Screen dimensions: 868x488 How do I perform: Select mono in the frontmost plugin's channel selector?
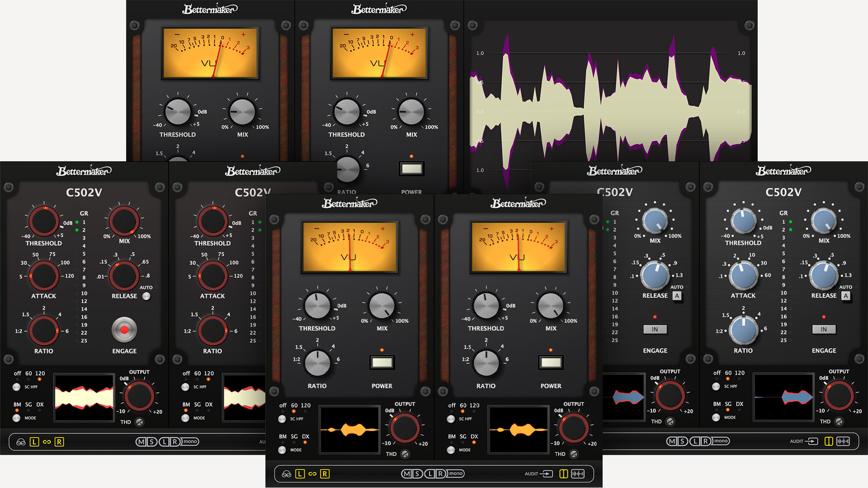click(455, 474)
